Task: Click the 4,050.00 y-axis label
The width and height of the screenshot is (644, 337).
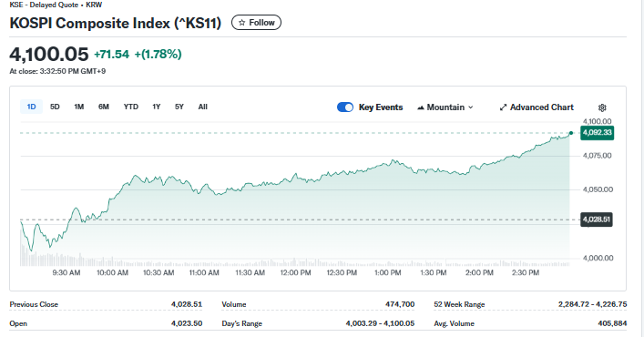Action: pyautogui.click(x=598, y=189)
